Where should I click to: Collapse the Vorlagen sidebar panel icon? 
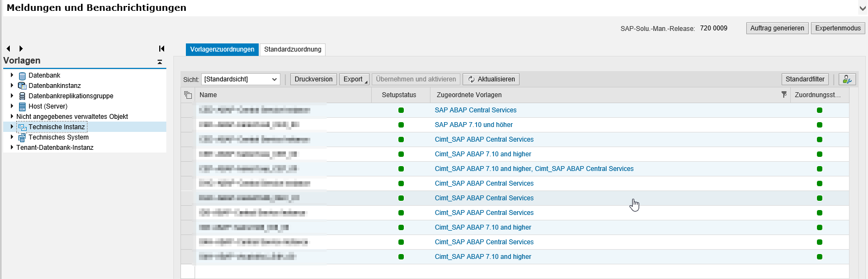[161, 49]
